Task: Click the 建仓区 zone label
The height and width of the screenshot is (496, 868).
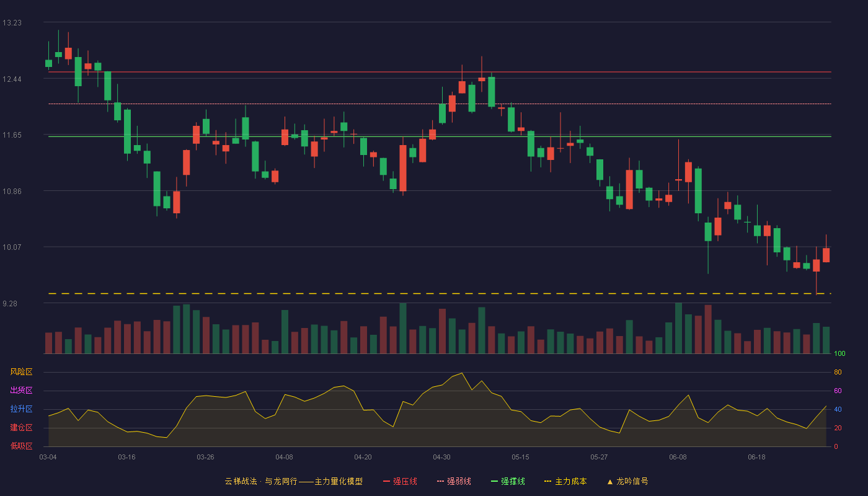Action: [x=21, y=428]
